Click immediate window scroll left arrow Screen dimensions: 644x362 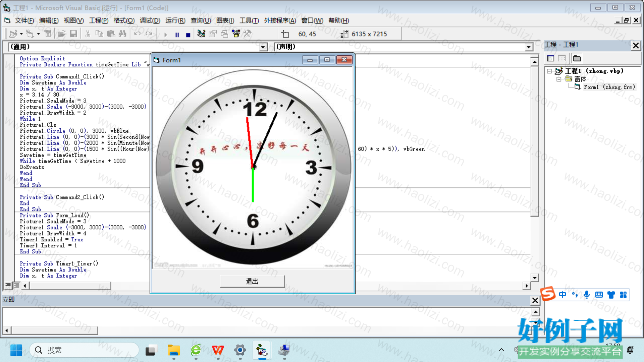(x=7, y=330)
